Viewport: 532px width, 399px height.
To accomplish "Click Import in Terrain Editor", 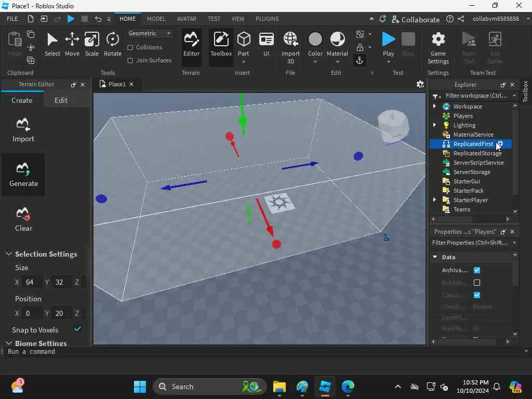I will (23, 130).
